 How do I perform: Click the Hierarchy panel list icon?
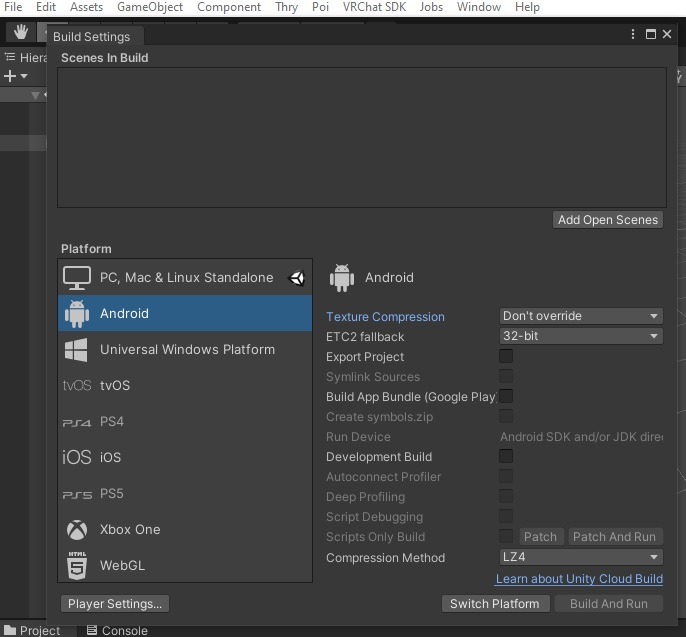10,57
